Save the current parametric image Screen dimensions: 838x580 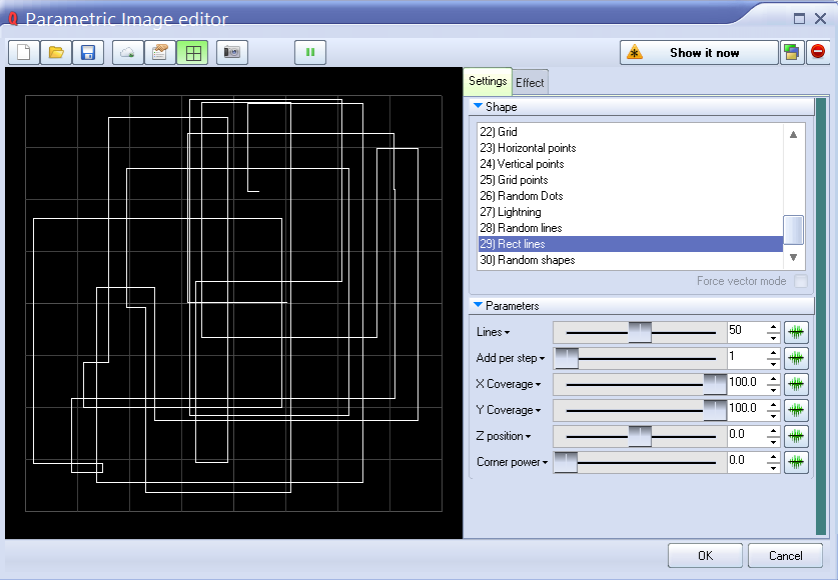tap(88, 52)
